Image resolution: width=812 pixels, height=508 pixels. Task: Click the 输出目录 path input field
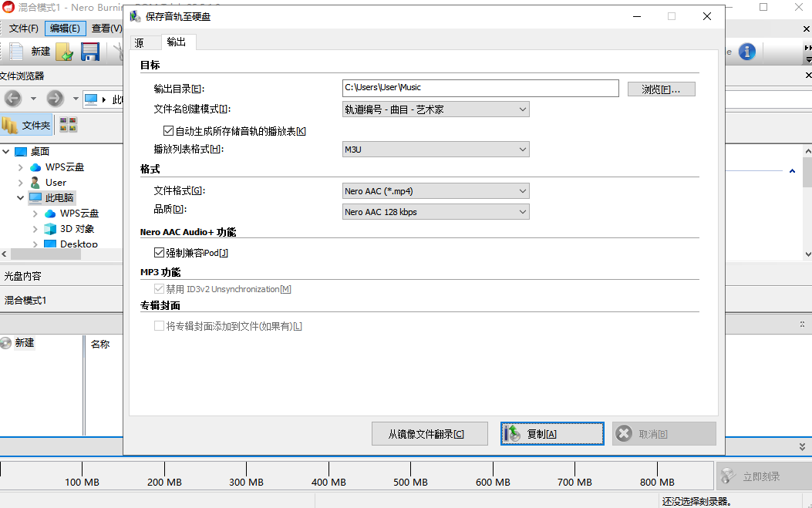[480, 88]
